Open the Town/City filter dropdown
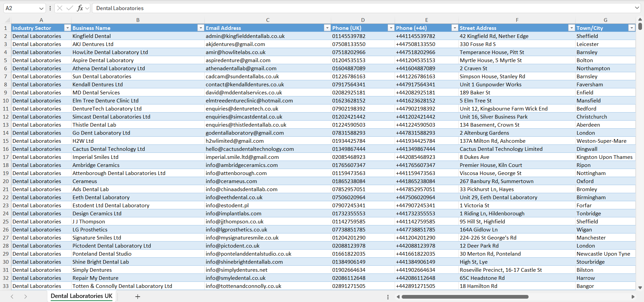Screen dimensions: 644x302 632,28
